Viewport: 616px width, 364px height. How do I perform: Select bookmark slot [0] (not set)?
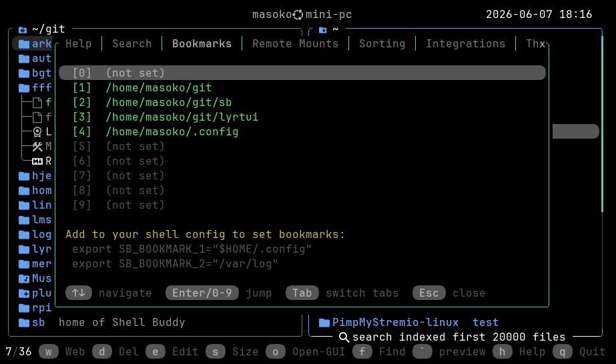(302, 73)
